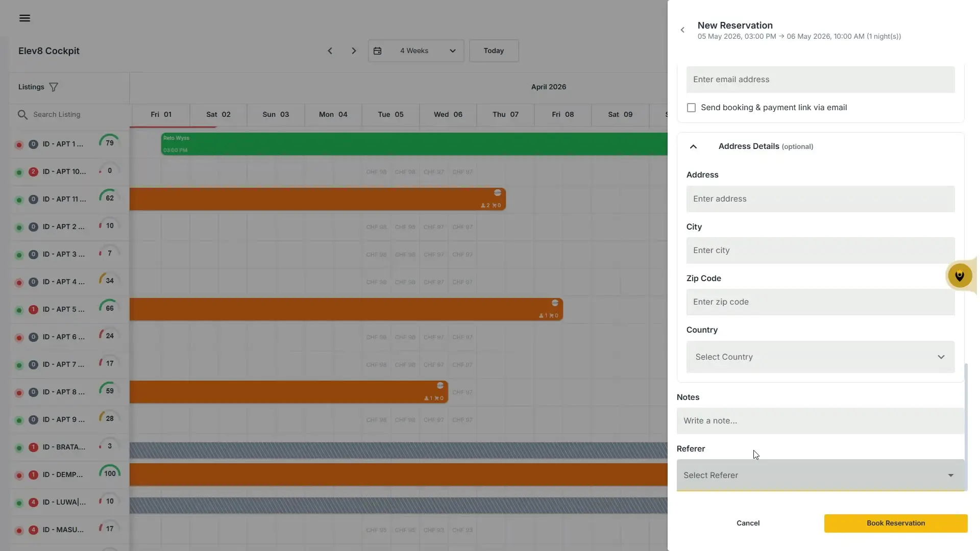Click channel icon on APT 8 booking

coord(440,386)
